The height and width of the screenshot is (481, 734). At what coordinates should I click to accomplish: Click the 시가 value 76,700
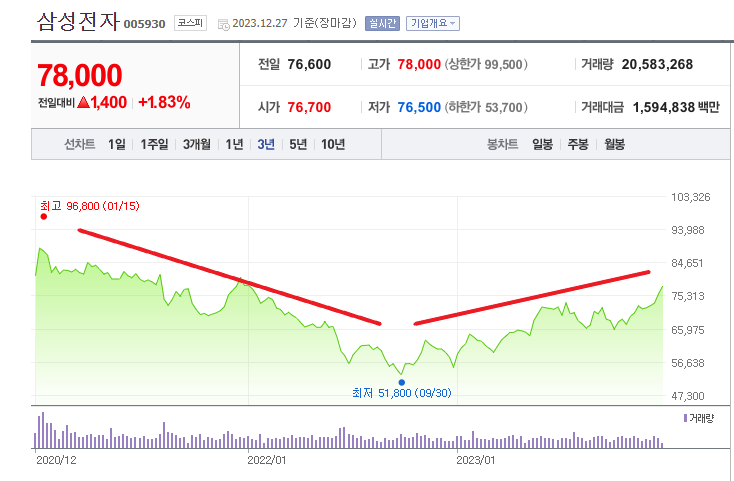309,107
